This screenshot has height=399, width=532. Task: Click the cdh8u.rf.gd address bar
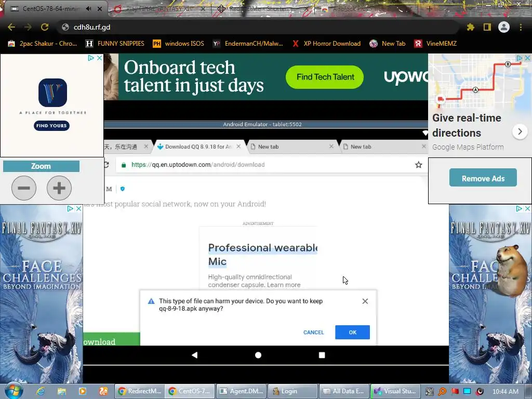(x=258, y=27)
